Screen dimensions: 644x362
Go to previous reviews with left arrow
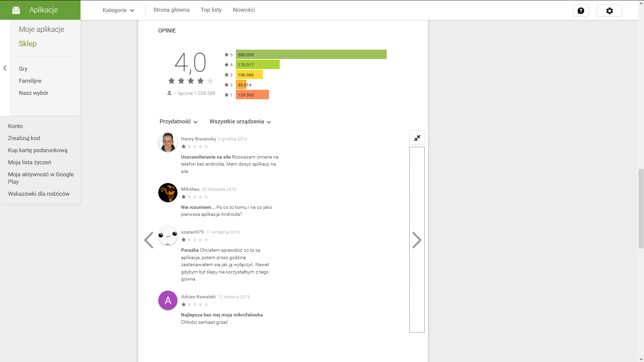(149, 240)
